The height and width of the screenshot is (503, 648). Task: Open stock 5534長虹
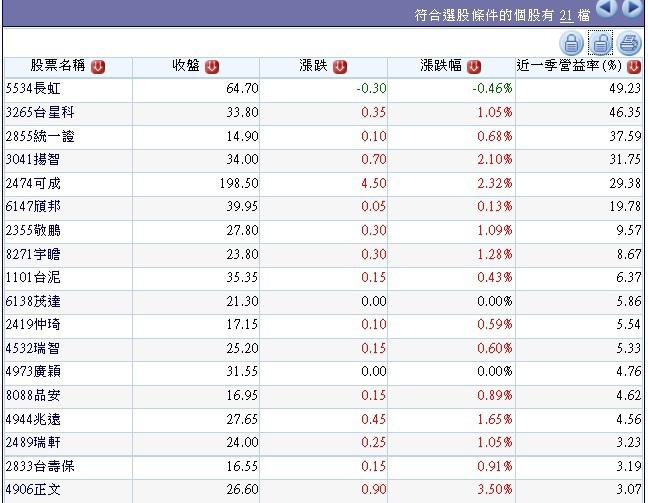33,88
